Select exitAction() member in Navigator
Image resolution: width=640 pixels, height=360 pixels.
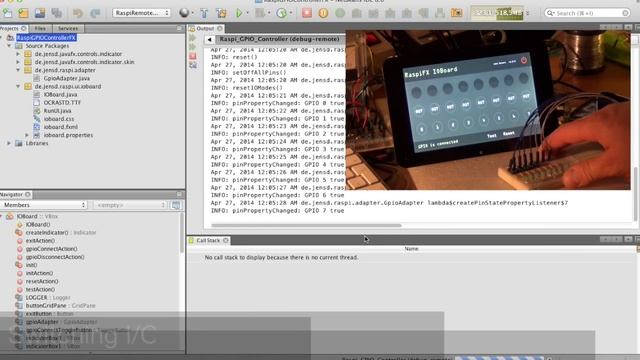40,240
